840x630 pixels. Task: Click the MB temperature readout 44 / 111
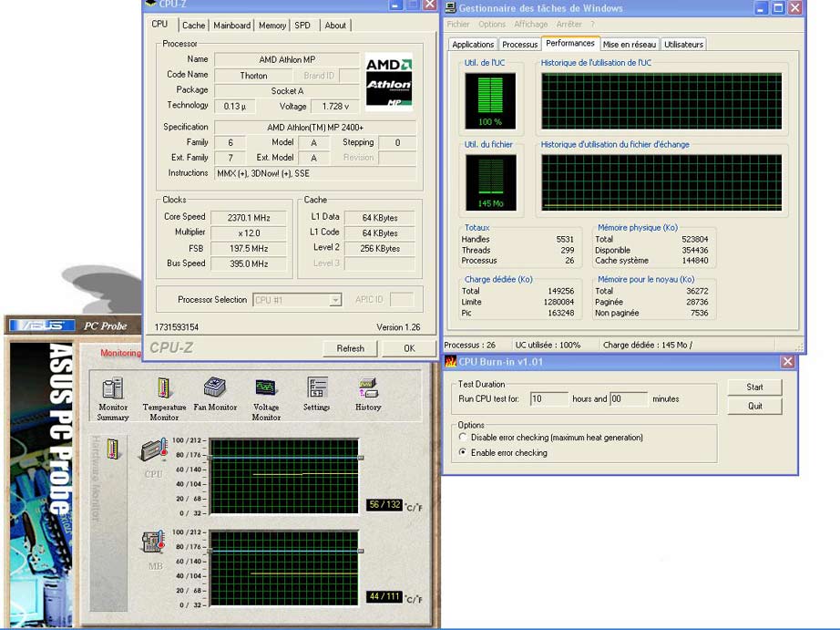coord(384,596)
